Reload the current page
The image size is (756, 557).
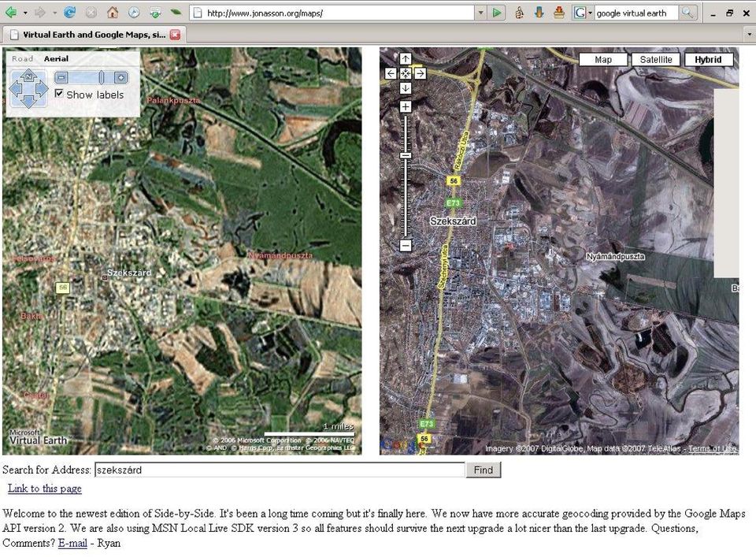(x=69, y=13)
